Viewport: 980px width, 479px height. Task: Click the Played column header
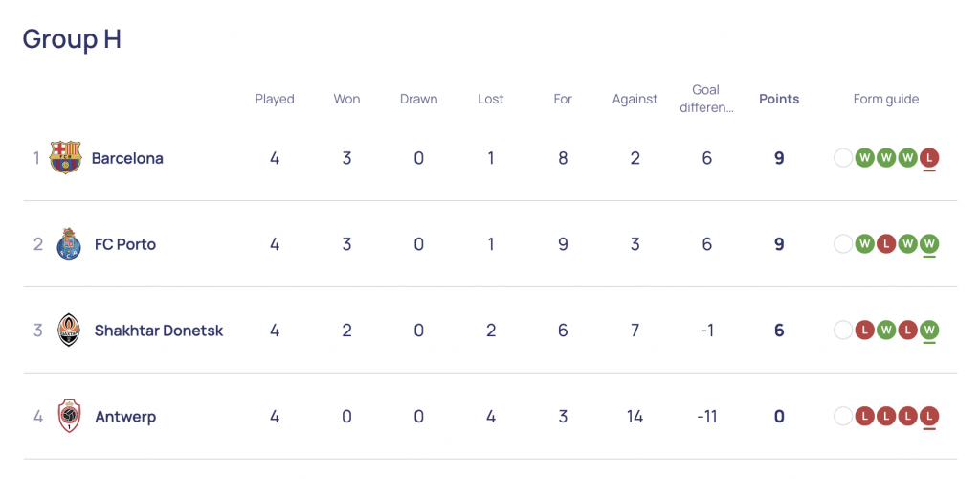coord(275,99)
